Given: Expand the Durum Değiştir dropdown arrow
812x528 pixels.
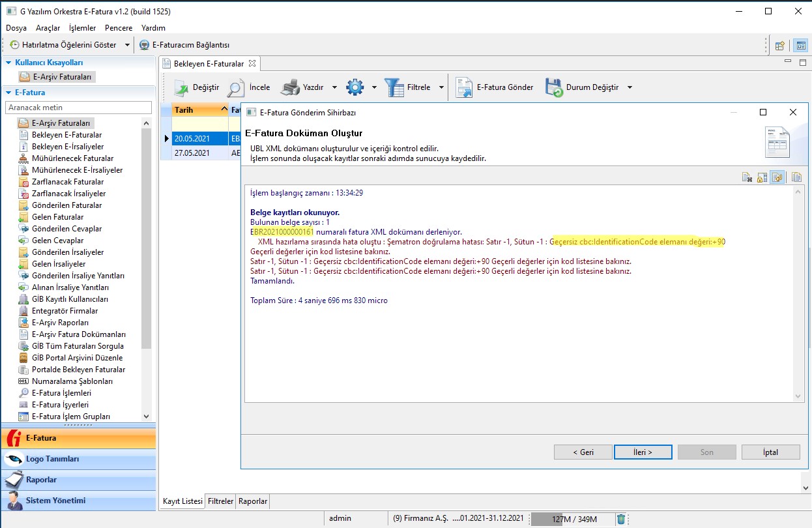Looking at the screenshot, I should coord(630,87).
